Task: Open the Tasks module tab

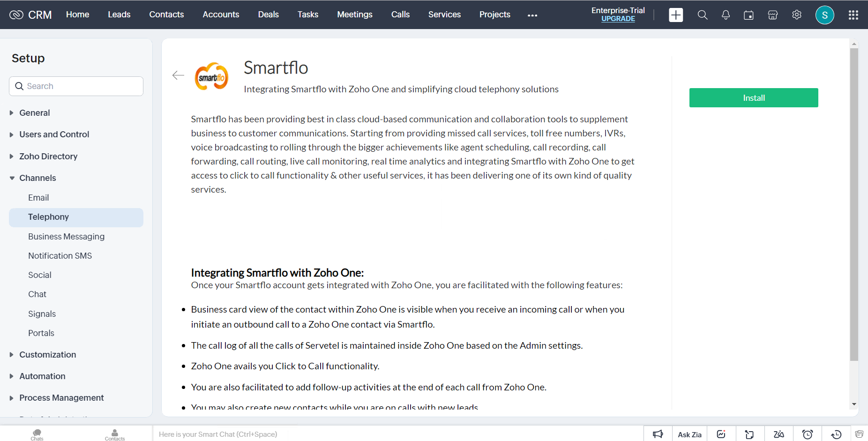Action: pyautogui.click(x=307, y=15)
